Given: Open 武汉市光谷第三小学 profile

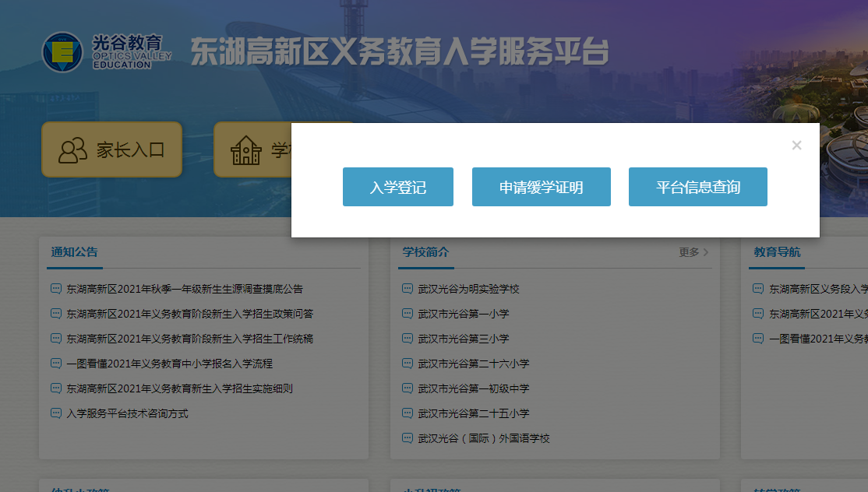Looking at the screenshot, I should point(464,339).
